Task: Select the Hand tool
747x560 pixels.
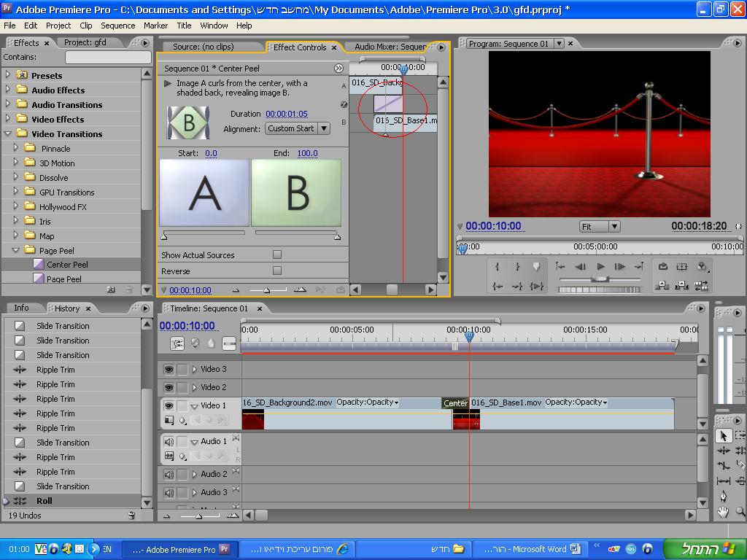Action: 723,512
